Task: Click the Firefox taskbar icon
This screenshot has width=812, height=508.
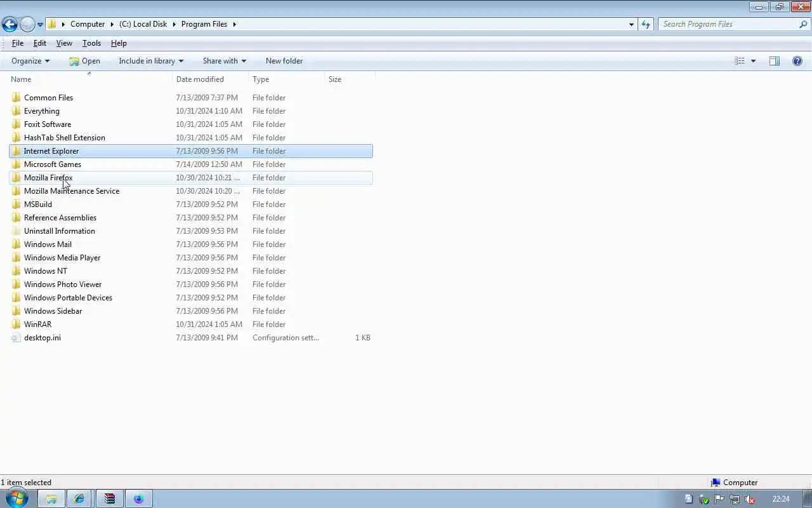Action: tap(138, 499)
